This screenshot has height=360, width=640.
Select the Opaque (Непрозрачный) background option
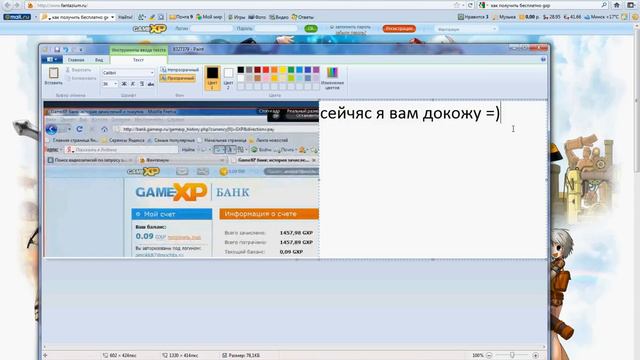tap(180, 70)
